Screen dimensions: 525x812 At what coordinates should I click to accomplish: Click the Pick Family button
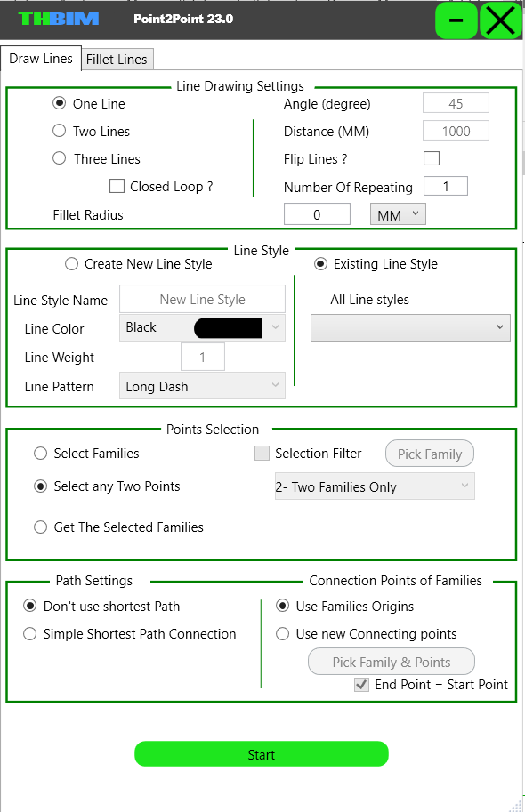pos(430,454)
